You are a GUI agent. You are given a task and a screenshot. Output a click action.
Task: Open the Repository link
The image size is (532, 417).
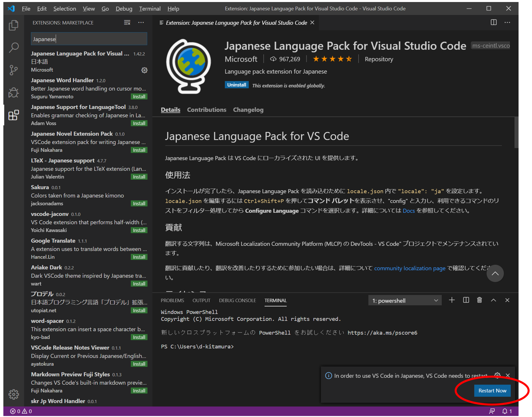point(379,59)
